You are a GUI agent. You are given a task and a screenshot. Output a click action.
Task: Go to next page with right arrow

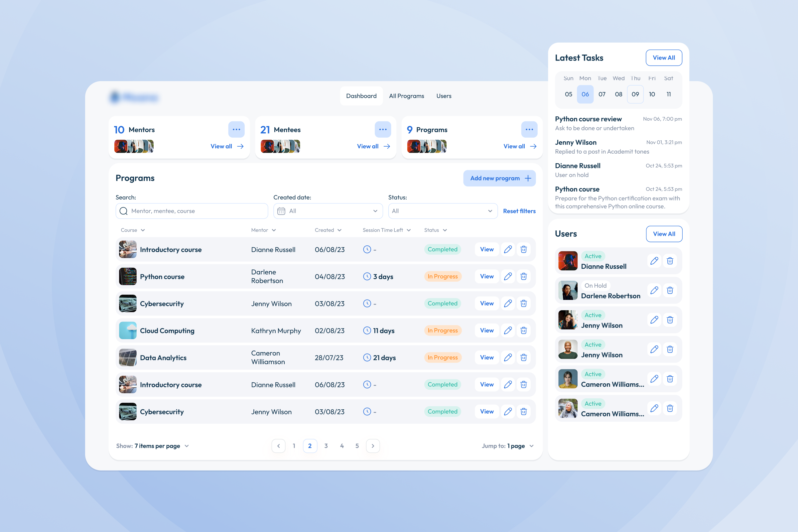372,446
